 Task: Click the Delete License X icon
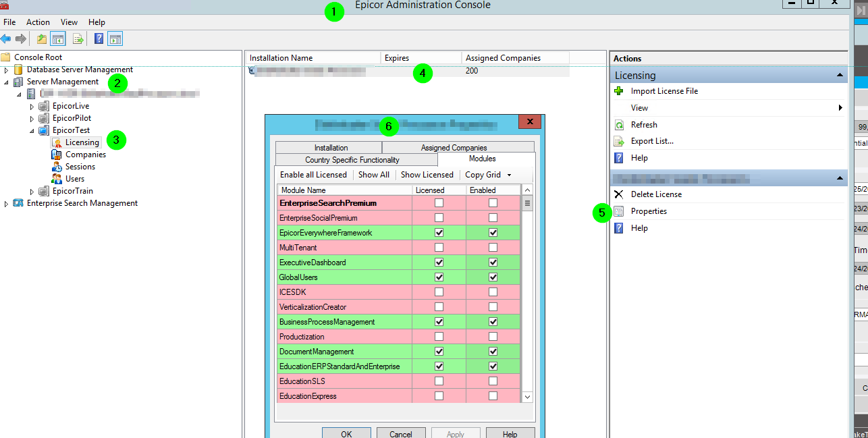pos(619,194)
